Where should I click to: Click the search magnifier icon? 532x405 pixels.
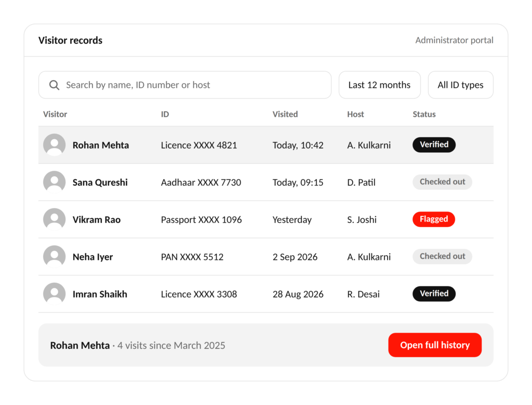(x=54, y=85)
